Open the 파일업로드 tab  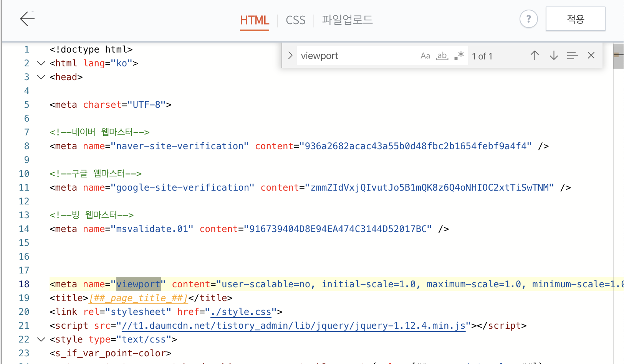[347, 20]
